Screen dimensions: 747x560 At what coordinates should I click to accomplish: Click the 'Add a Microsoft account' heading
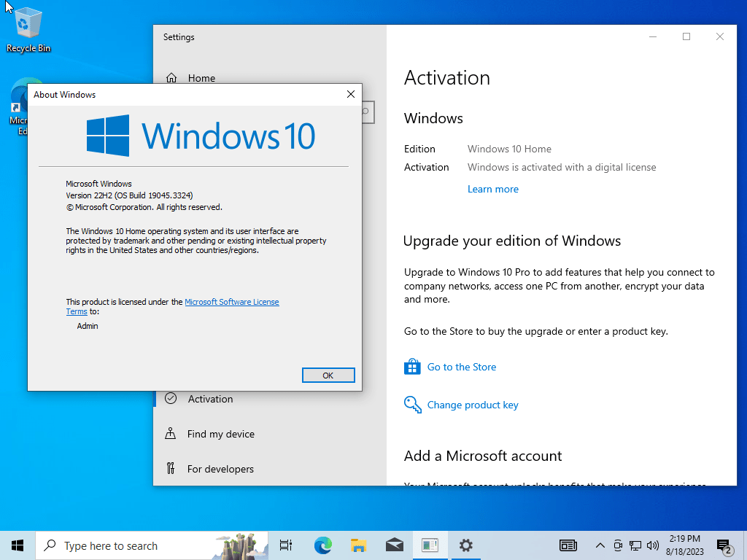pos(483,456)
